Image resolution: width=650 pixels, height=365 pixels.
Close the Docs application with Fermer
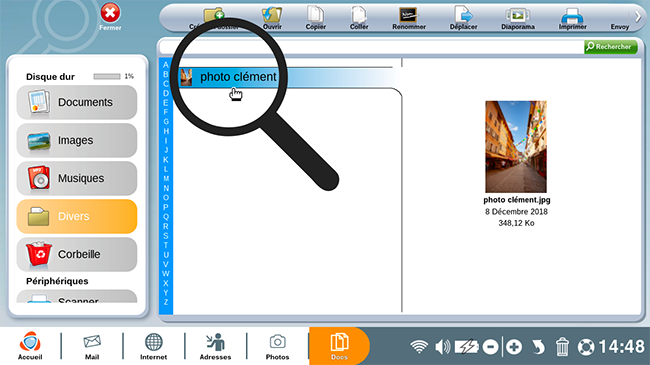pyautogui.click(x=110, y=17)
